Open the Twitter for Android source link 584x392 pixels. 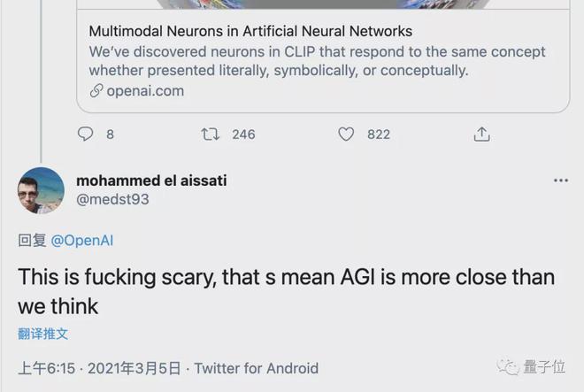click(x=257, y=368)
